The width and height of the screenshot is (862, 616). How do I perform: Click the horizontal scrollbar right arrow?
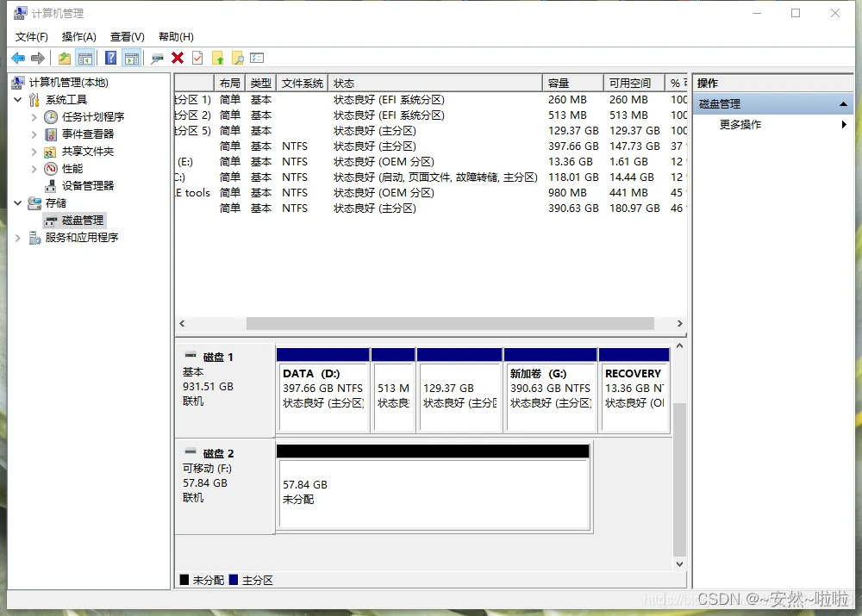(x=680, y=324)
